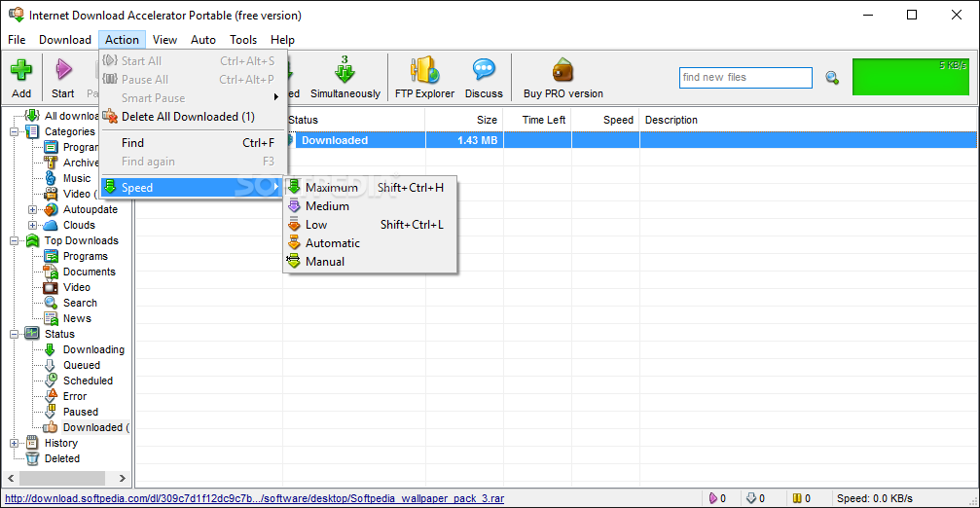
Task: Click the Description column header
Action: (808, 120)
